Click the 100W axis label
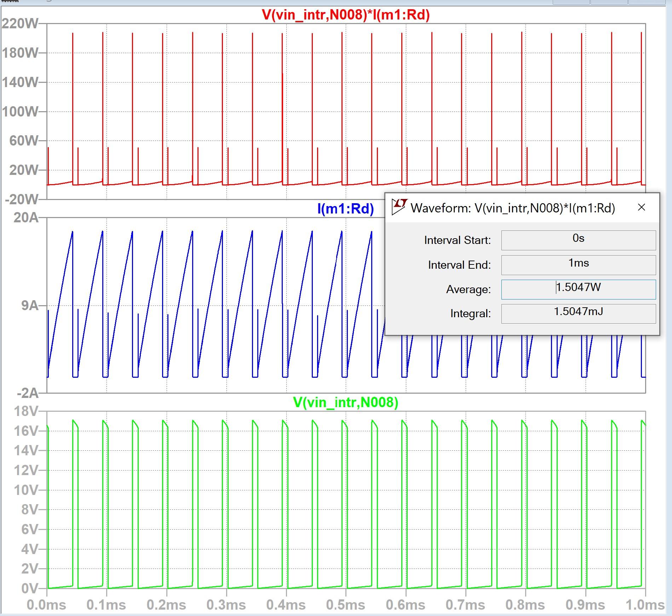672x616 pixels. (x=20, y=112)
